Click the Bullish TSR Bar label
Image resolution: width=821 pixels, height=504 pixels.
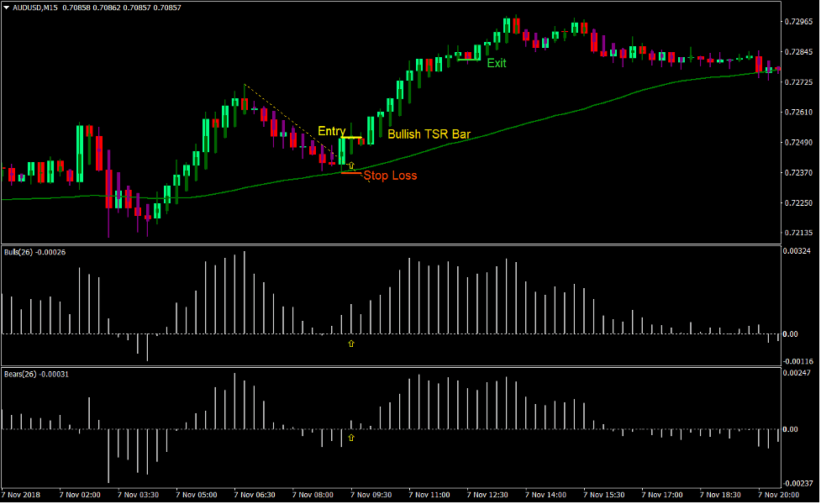(429, 134)
